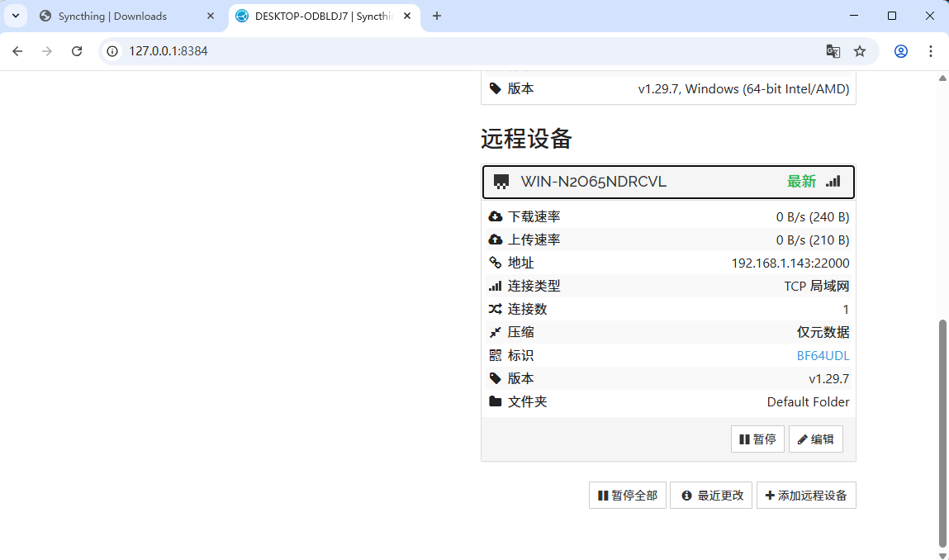This screenshot has height=560, width=949.
Task: Click the green signal strength icon in the device header
Action: pyautogui.click(x=833, y=181)
